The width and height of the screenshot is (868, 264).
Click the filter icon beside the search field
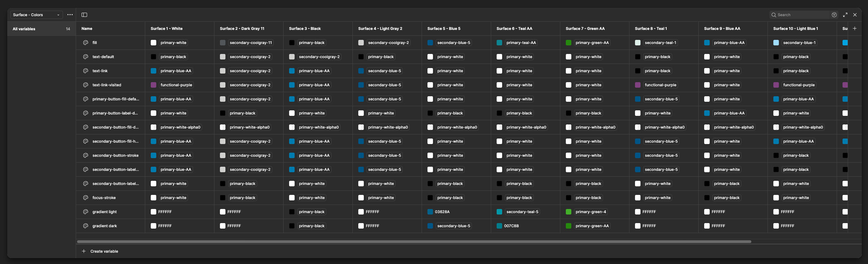(834, 15)
